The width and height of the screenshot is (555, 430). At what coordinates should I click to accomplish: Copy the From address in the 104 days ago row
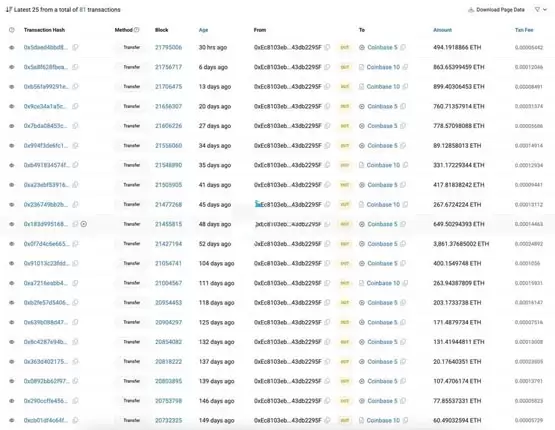point(327,263)
